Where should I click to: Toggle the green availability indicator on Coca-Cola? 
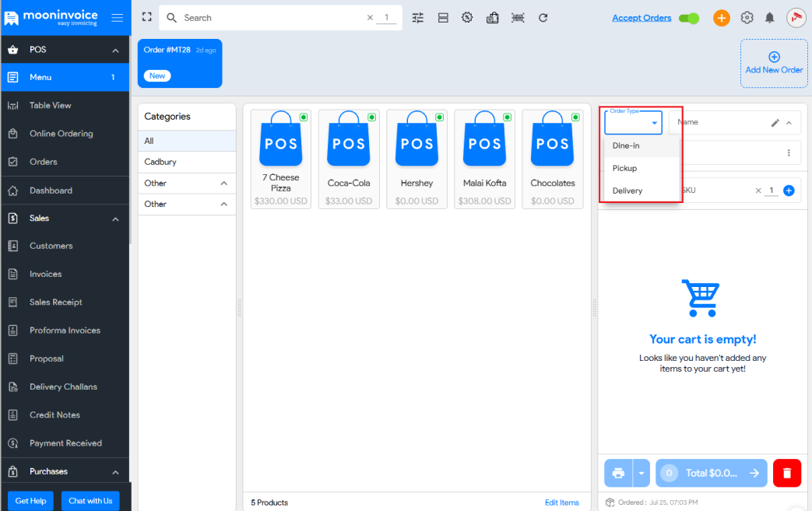(371, 117)
